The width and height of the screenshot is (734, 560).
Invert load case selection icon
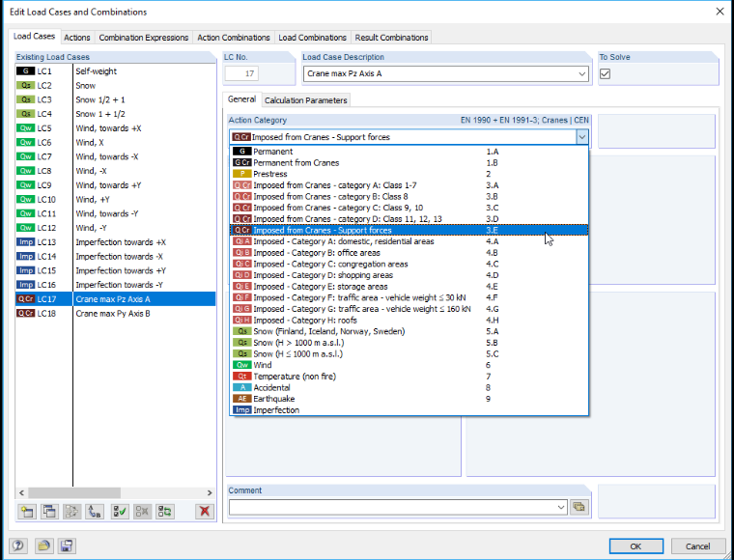165,511
